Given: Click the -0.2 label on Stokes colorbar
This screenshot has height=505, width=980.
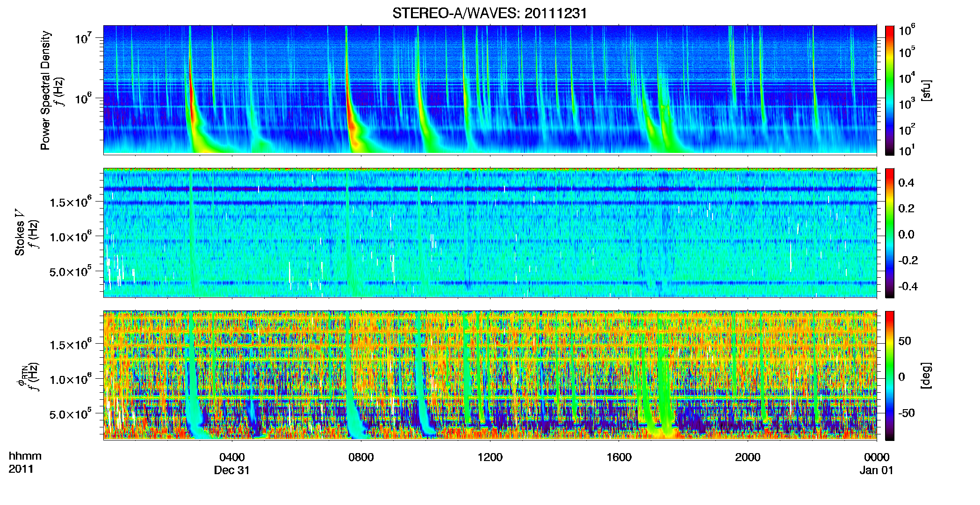Looking at the screenshot, I should 908,260.
